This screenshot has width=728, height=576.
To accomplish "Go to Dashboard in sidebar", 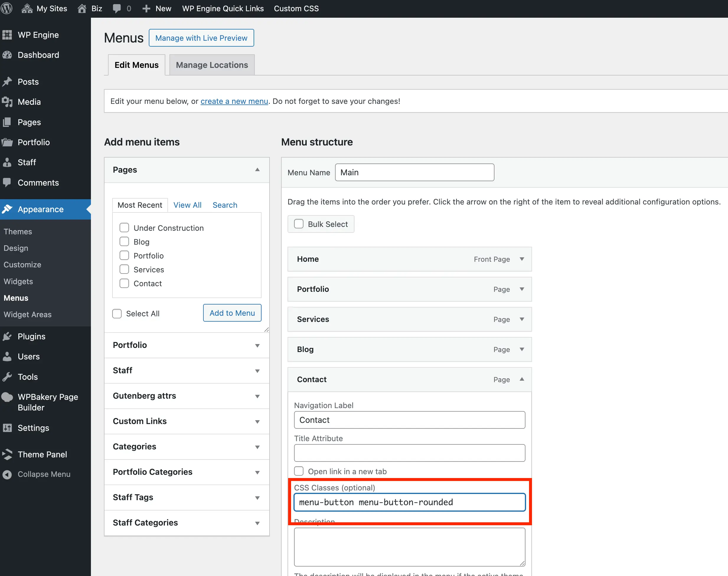I will pyautogui.click(x=38, y=55).
